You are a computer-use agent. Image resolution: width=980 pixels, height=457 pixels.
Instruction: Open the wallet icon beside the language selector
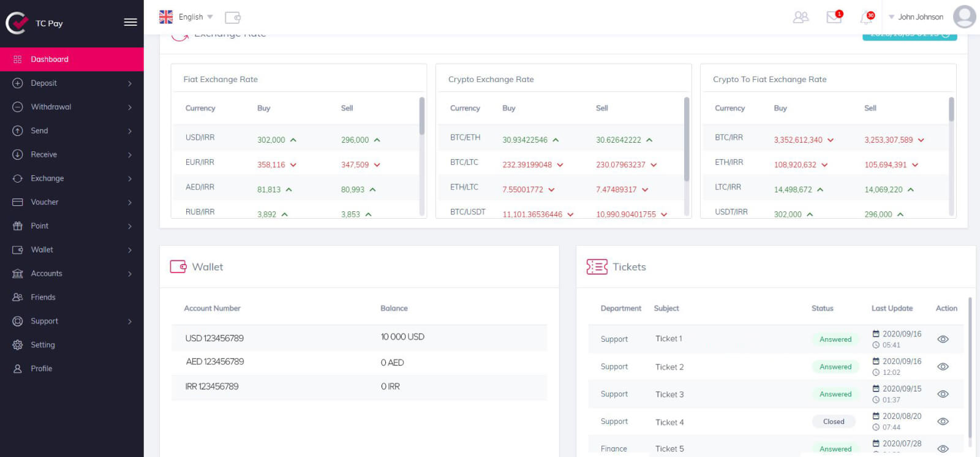coord(233,17)
